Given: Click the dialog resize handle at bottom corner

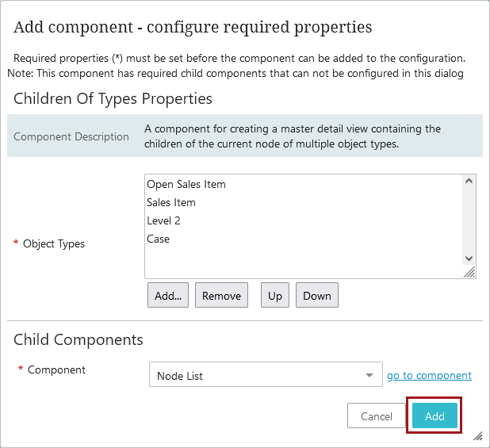Looking at the screenshot, I should [x=478, y=436].
